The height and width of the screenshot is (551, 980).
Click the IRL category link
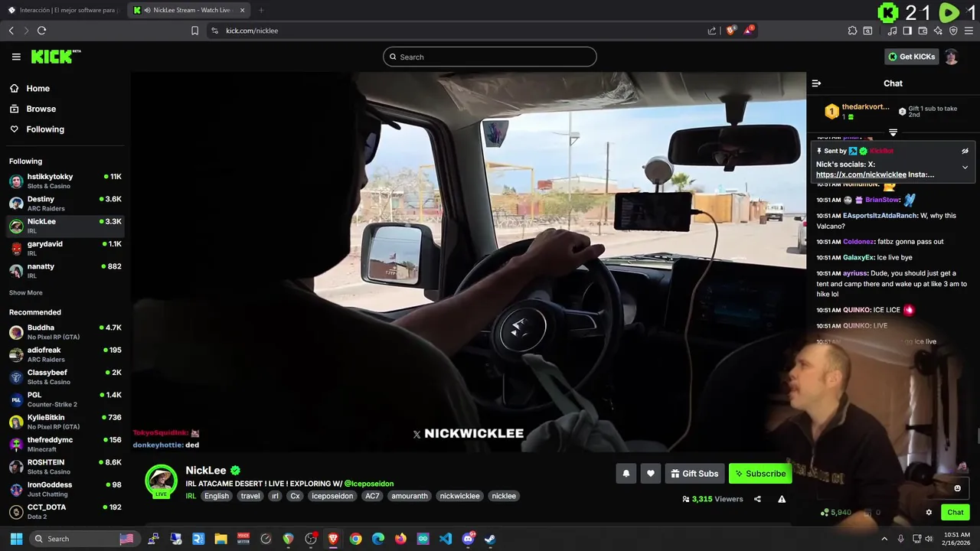(191, 496)
